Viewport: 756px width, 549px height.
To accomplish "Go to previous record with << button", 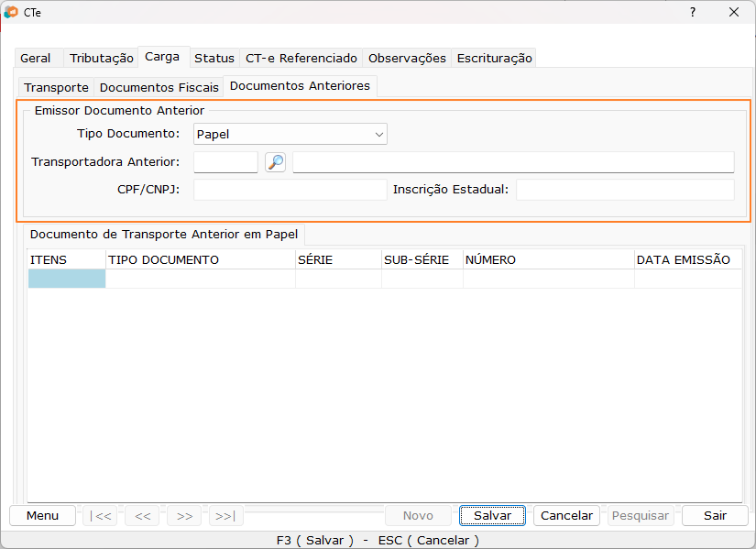I will 143,516.
